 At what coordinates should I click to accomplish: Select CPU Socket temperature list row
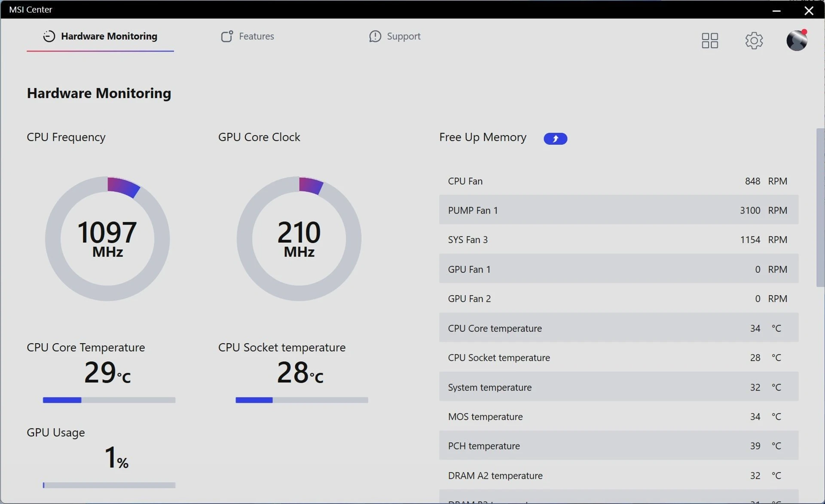click(619, 357)
